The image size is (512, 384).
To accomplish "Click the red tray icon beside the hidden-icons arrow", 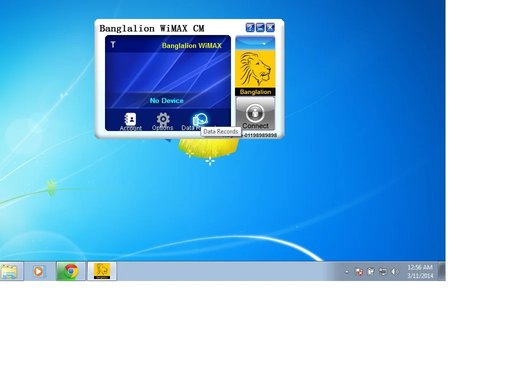I will click(x=359, y=272).
